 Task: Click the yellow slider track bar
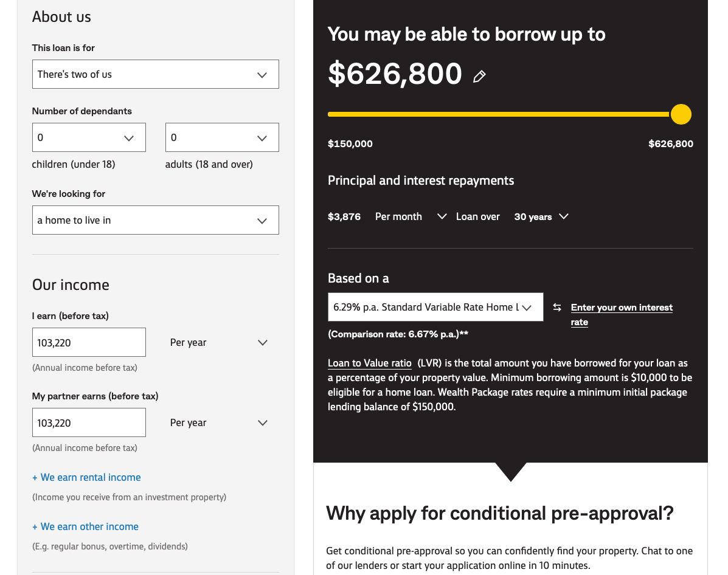click(x=499, y=114)
